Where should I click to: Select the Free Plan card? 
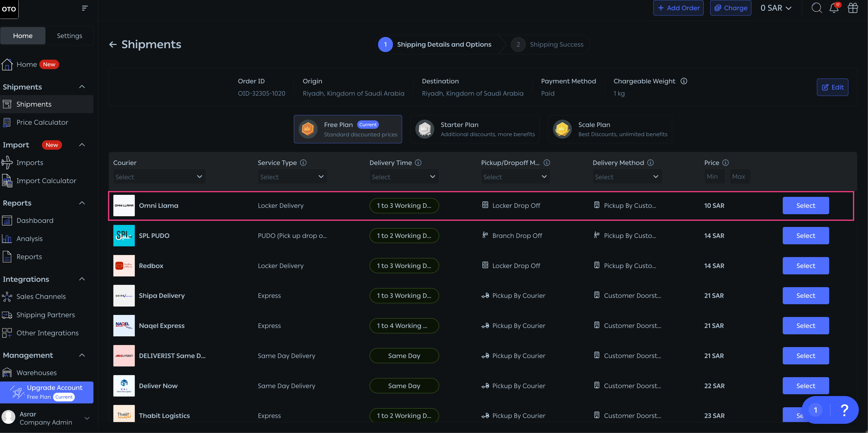point(347,129)
